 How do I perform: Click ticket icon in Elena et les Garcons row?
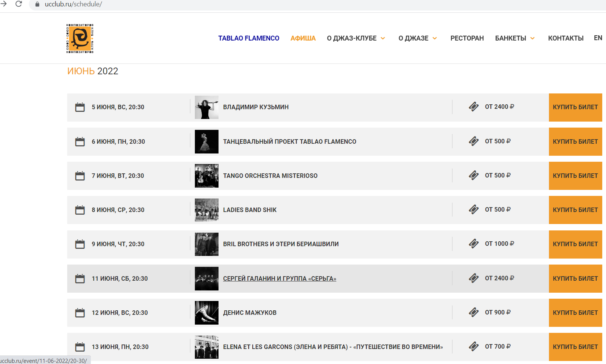point(474,346)
